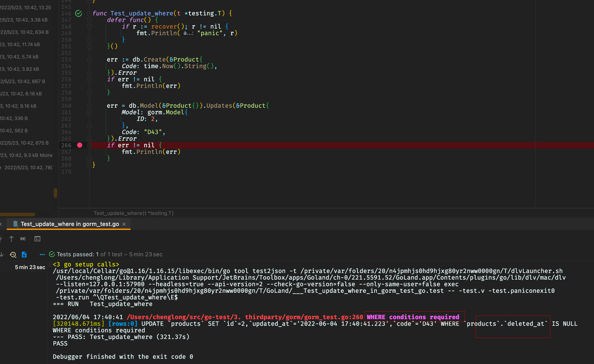Select the Test_update_where in gorm_test.go tab
The image size is (594, 364).
point(70,224)
